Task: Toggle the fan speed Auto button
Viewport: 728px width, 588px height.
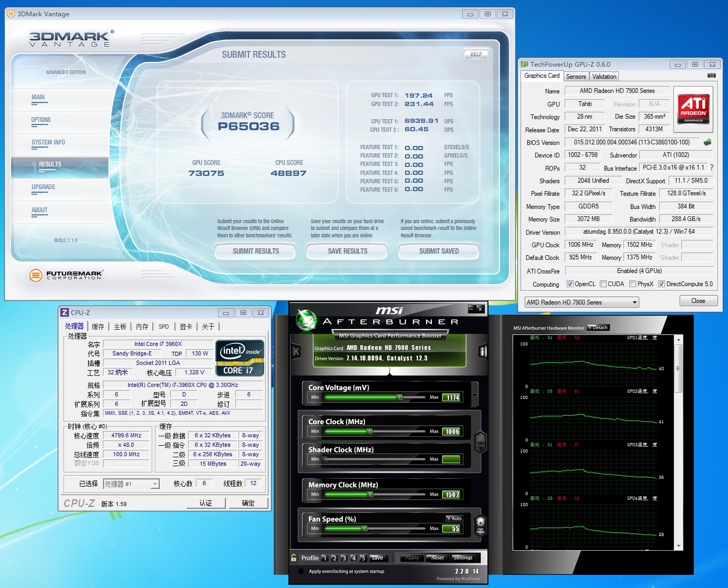Action: 454,519
